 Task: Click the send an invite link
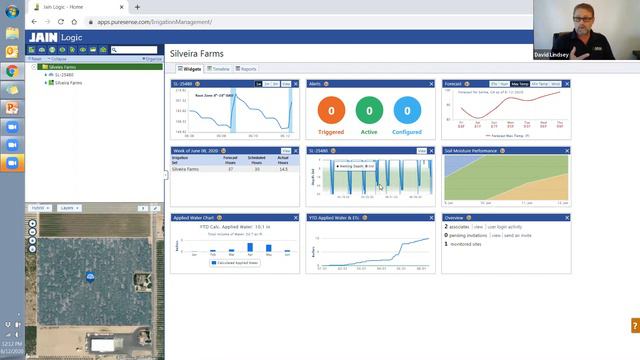point(518,236)
